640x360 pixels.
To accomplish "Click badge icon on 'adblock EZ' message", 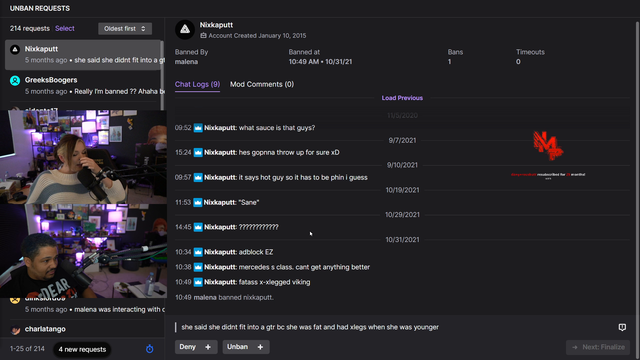I will [x=198, y=252].
